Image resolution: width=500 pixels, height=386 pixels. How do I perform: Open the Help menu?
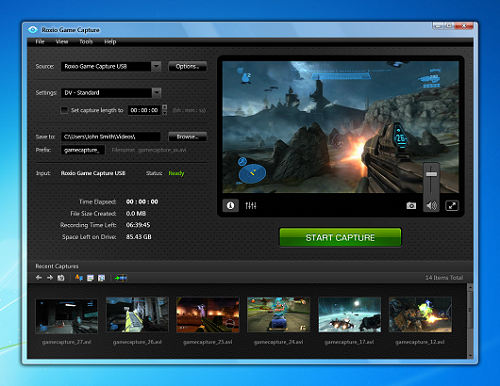(x=110, y=42)
